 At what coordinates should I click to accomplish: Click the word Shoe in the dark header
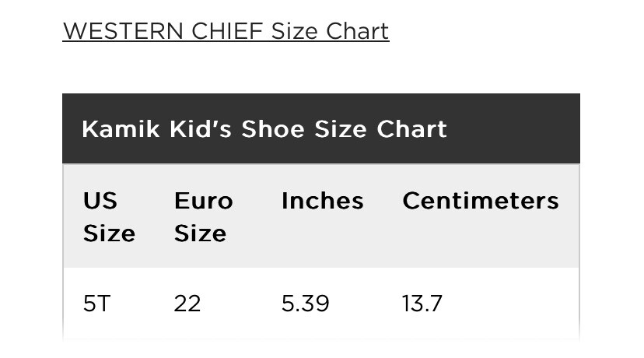tap(273, 129)
